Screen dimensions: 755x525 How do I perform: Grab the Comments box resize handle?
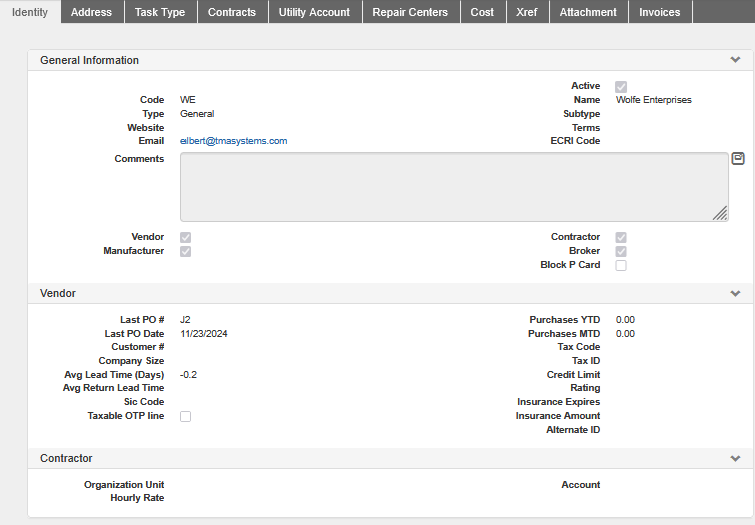(x=720, y=213)
